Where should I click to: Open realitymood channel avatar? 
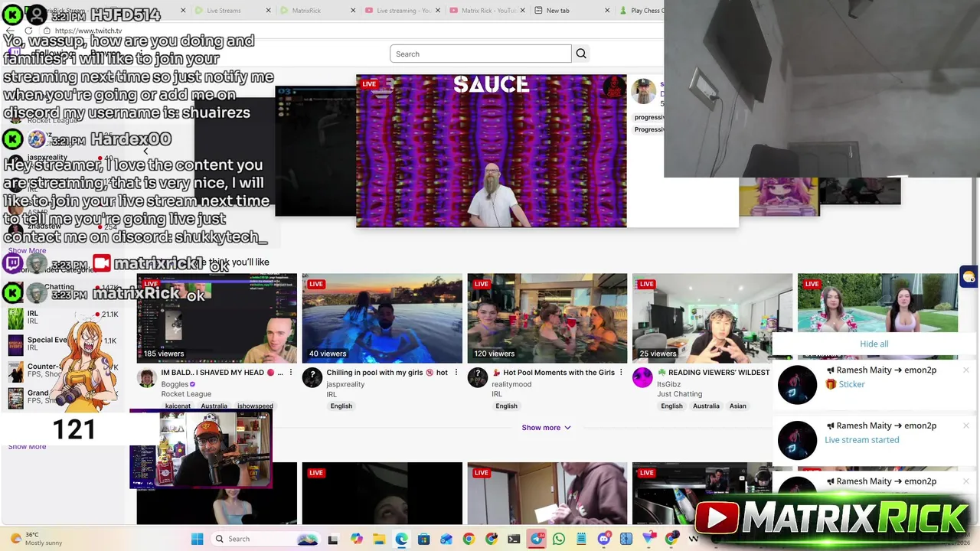point(478,377)
